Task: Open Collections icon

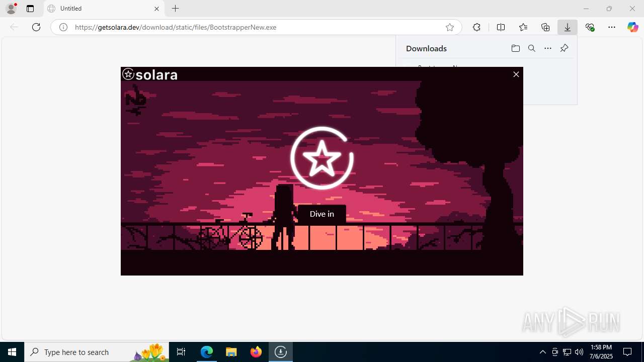Action: pyautogui.click(x=545, y=27)
